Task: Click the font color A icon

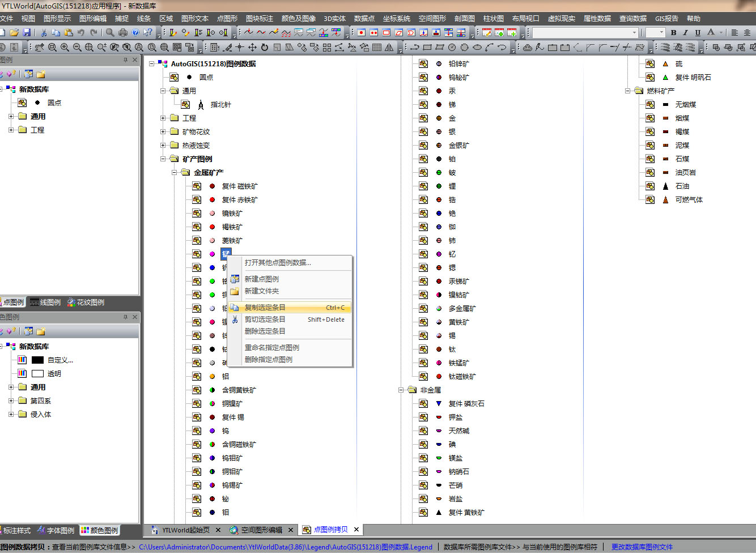Action: click(x=711, y=32)
